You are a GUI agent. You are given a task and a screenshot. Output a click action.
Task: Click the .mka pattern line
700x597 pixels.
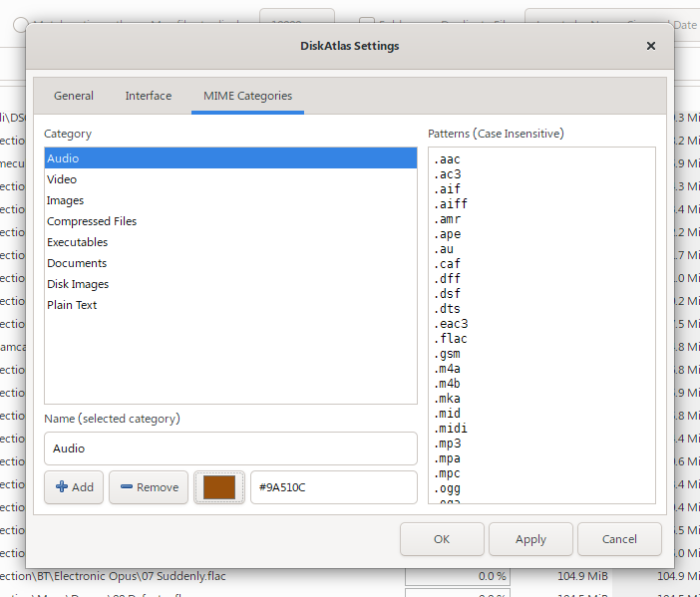pos(447,399)
